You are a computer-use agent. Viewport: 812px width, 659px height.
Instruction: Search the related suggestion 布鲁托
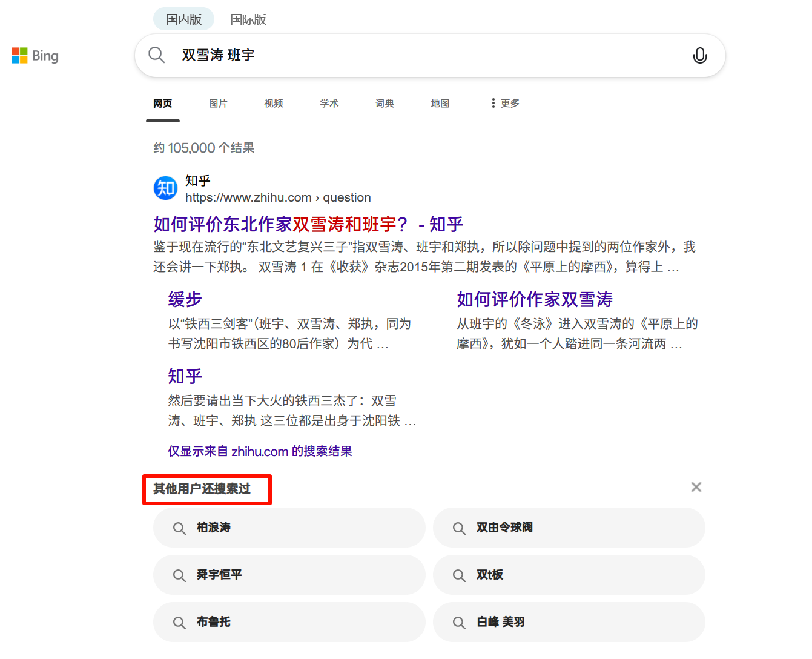(289, 622)
